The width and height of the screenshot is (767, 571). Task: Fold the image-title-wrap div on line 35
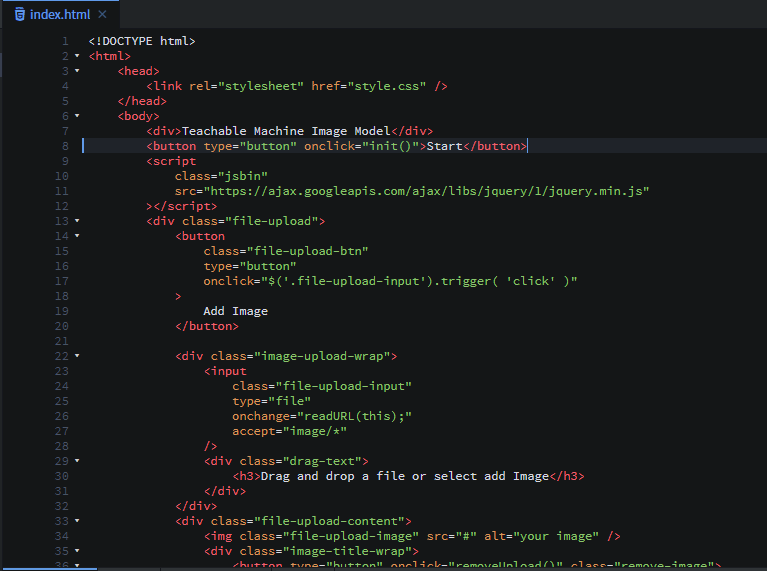pyautogui.click(x=77, y=551)
